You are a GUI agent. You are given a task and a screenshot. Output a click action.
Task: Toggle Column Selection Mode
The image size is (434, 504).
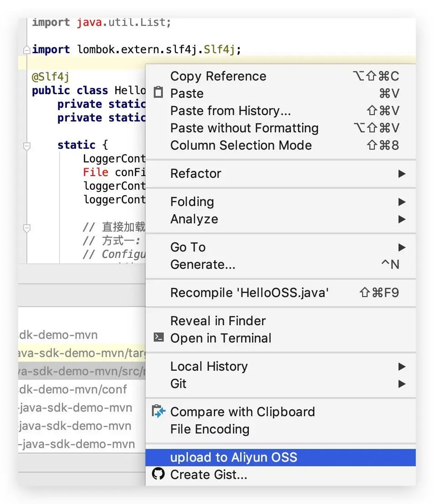pyautogui.click(x=241, y=145)
